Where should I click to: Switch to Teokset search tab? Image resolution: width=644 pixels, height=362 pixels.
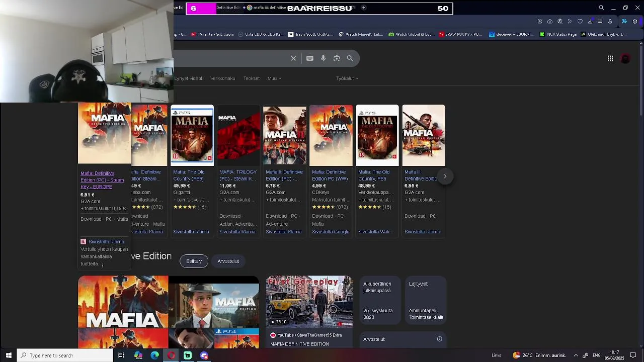coord(252,78)
